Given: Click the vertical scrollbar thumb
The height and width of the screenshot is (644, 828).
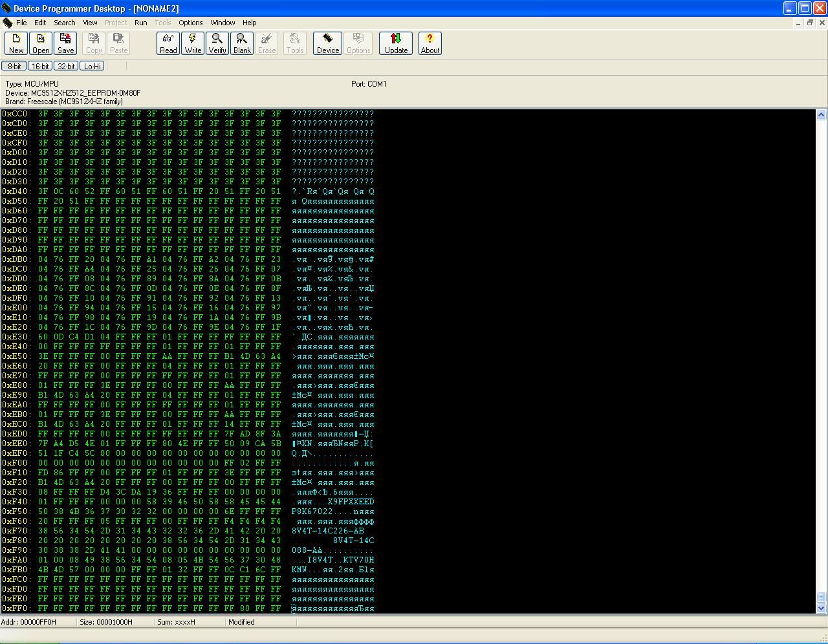Looking at the screenshot, I should pyautogui.click(x=821, y=597).
